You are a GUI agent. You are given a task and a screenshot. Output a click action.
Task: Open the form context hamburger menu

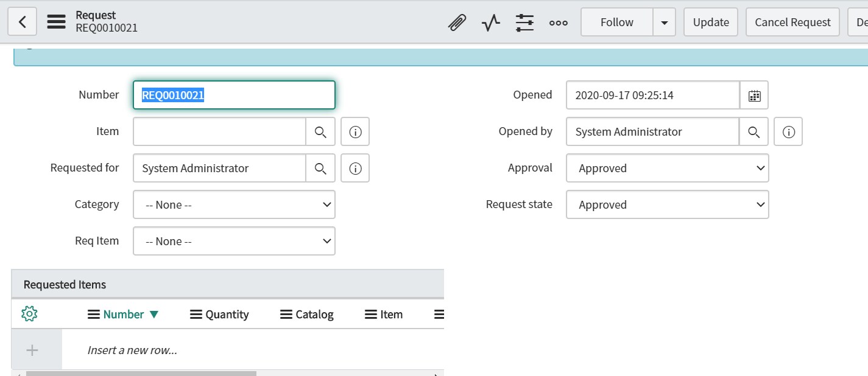(x=56, y=23)
